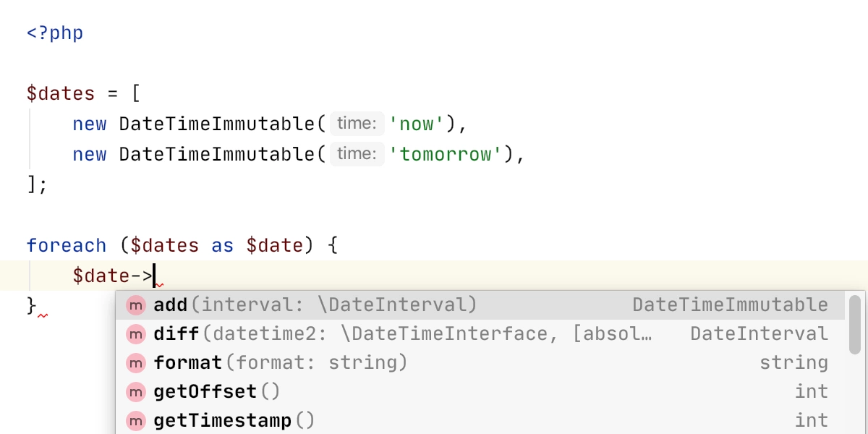Select getOffset() completion item

tap(480, 392)
